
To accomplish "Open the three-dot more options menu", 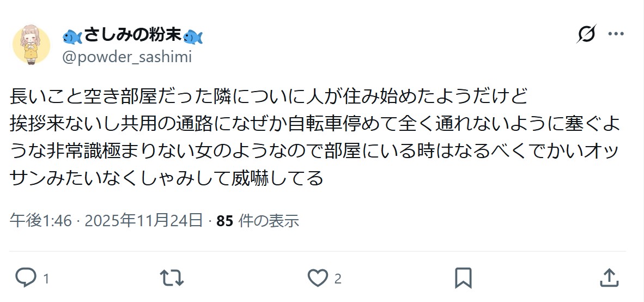I will pyautogui.click(x=616, y=34).
